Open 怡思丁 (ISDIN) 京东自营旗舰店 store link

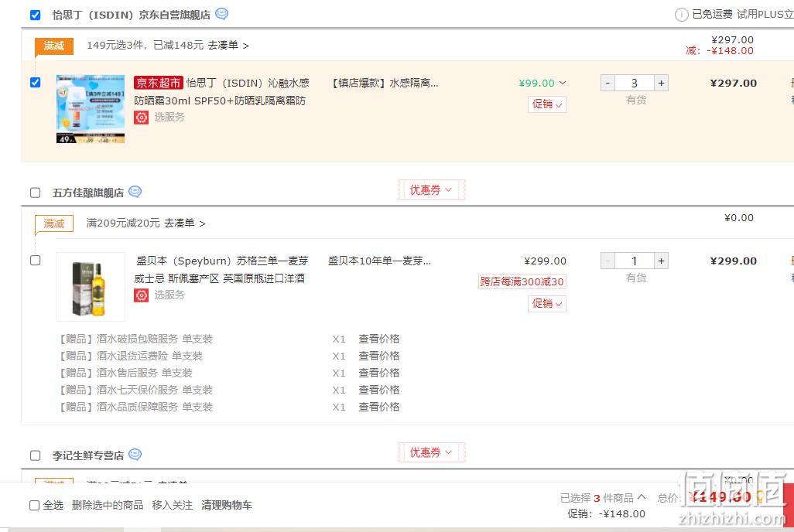131,15
